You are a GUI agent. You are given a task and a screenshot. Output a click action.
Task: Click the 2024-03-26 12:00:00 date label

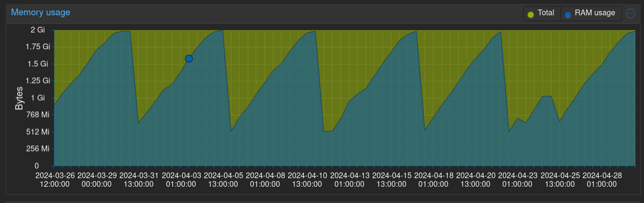(55, 180)
